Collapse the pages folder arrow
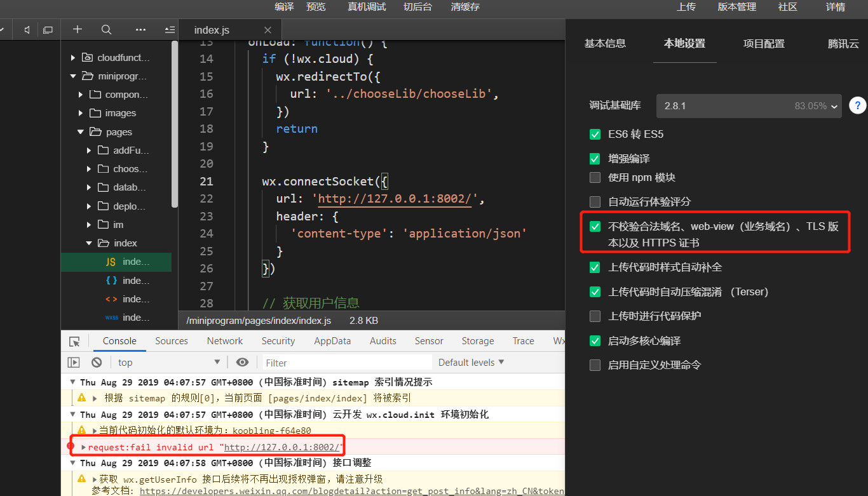The height and width of the screenshot is (496, 868). point(81,132)
